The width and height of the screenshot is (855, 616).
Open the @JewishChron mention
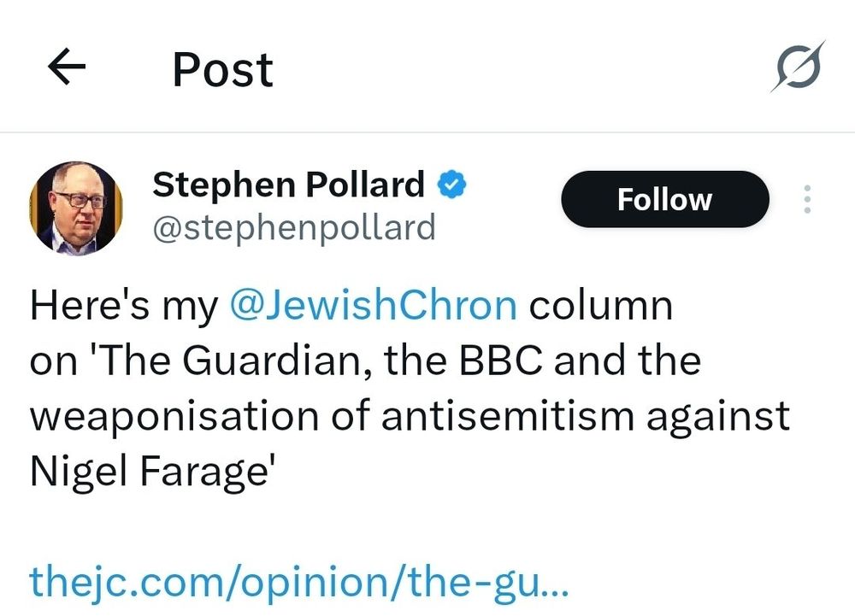tap(374, 306)
